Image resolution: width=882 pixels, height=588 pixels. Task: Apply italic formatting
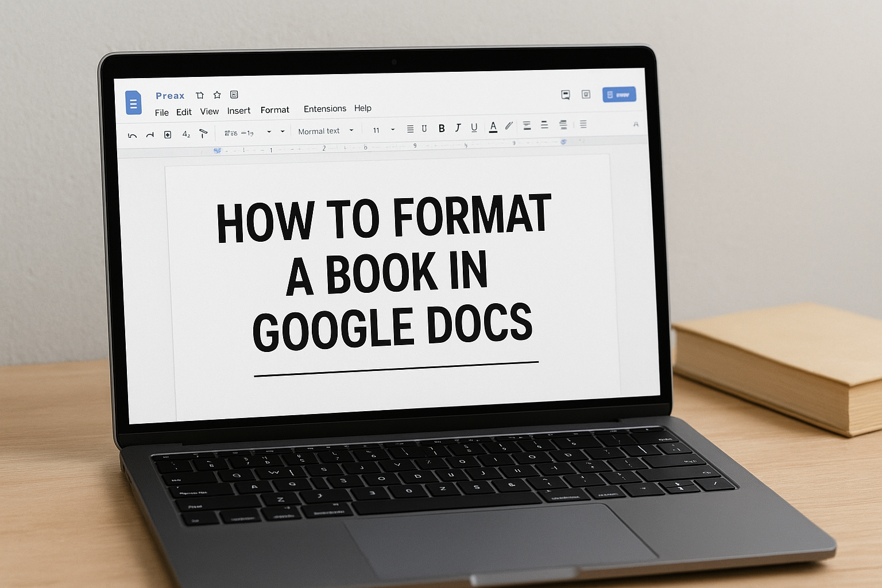(458, 129)
